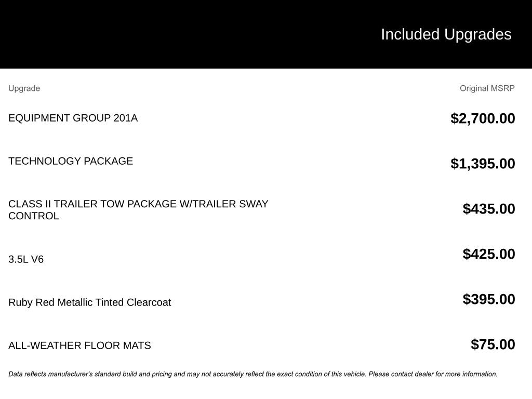The height and width of the screenshot is (399, 532).
Task: Click the $2,700.00 price
Action: [483, 118]
